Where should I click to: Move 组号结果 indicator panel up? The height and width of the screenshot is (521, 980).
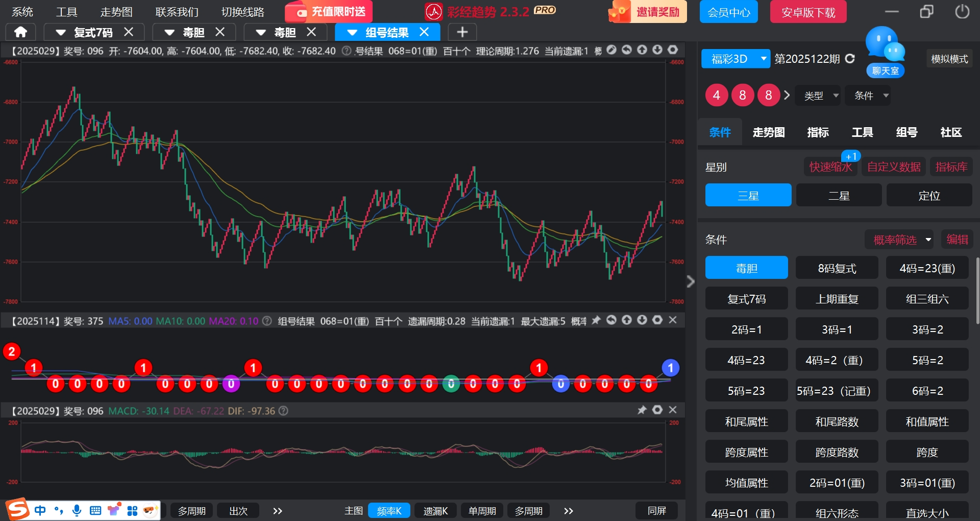627,320
